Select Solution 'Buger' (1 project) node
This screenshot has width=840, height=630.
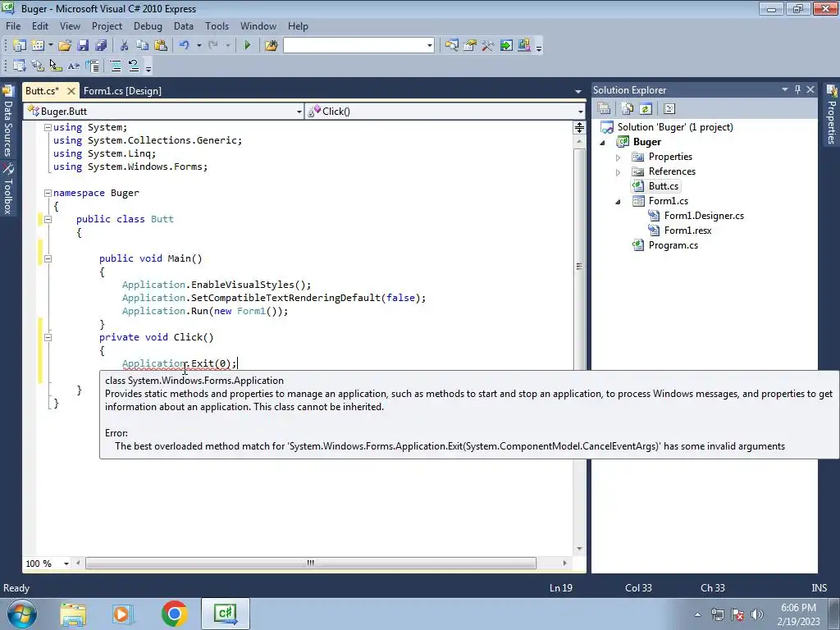click(675, 127)
